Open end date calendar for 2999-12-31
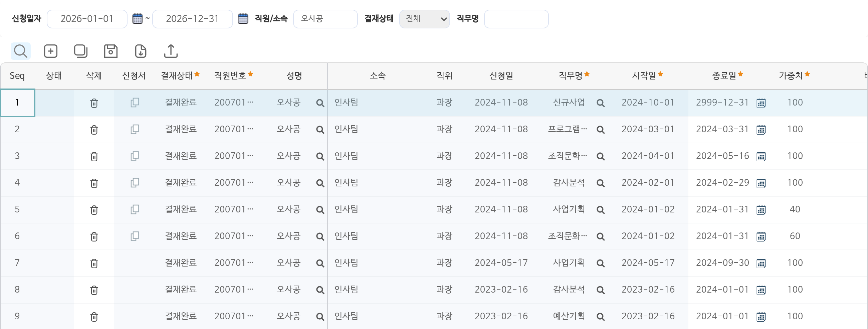Viewport: 868px width, 329px height. point(761,103)
